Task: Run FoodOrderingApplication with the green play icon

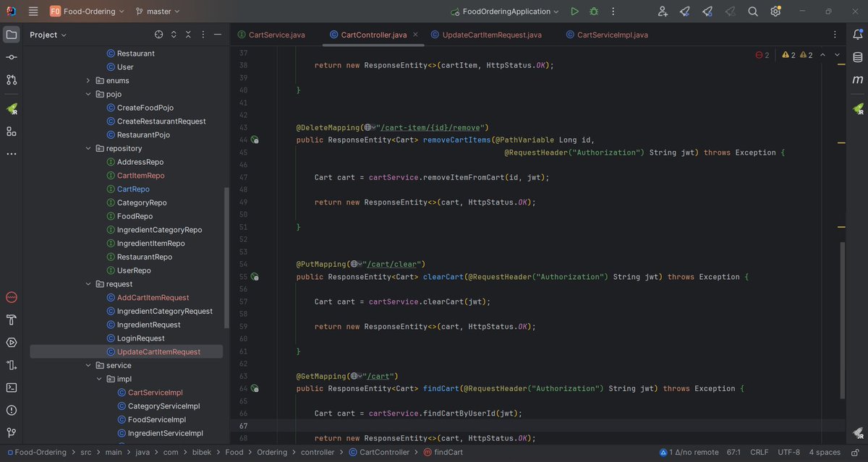Action: pyautogui.click(x=574, y=12)
